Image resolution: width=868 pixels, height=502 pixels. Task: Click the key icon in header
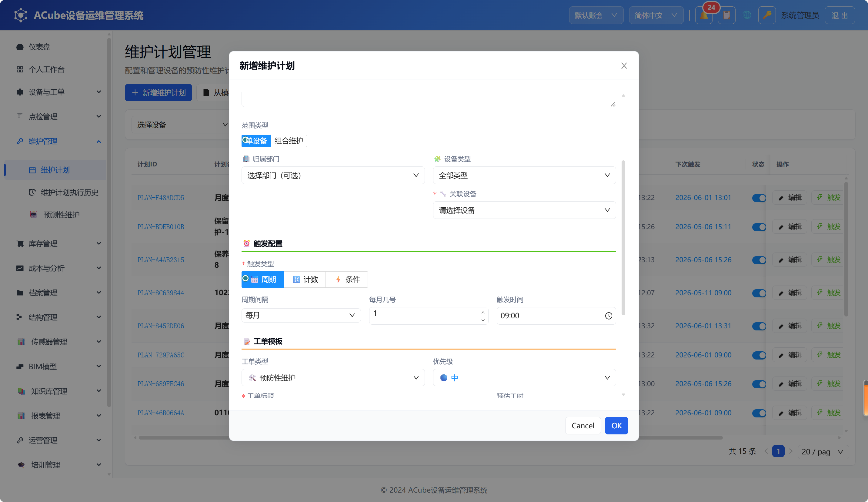coord(767,15)
